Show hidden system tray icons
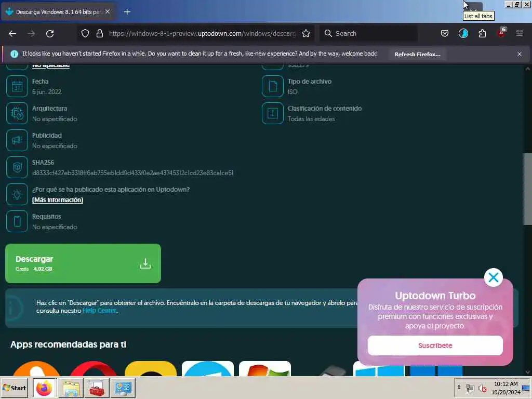The image size is (532, 399). tap(459, 387)
